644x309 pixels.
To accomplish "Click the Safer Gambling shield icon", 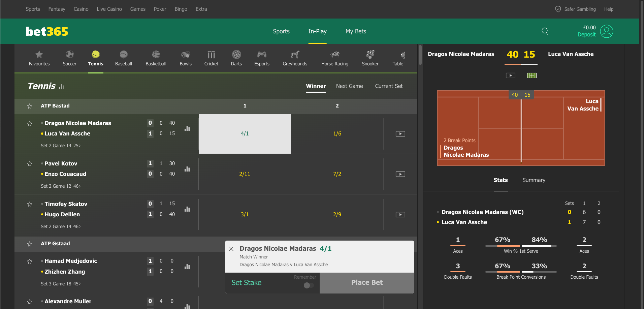I will [x=558, y=9].
